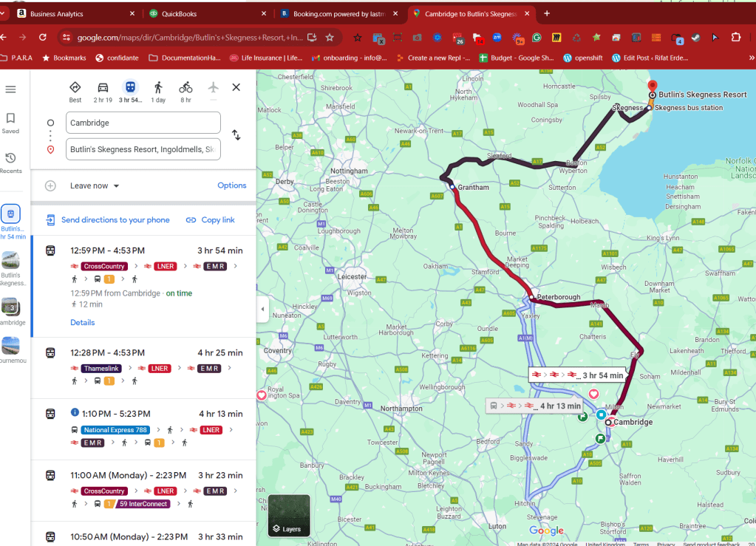Open the Recents panel
This screenshot has height=546, width=756.
pyautogui.click(x=10, y=163)
